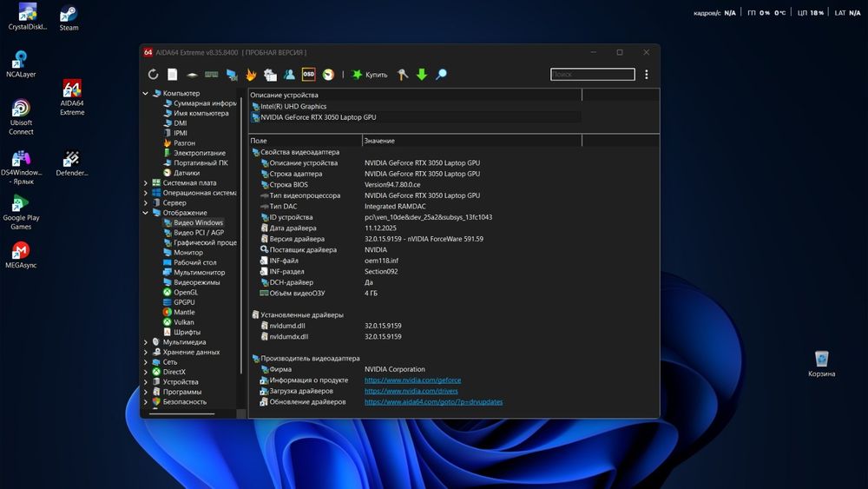Viewport: 868px width, 489px height.
Task: Open the GPGPU benchmark monitor icon
Action: coord(232,74)
